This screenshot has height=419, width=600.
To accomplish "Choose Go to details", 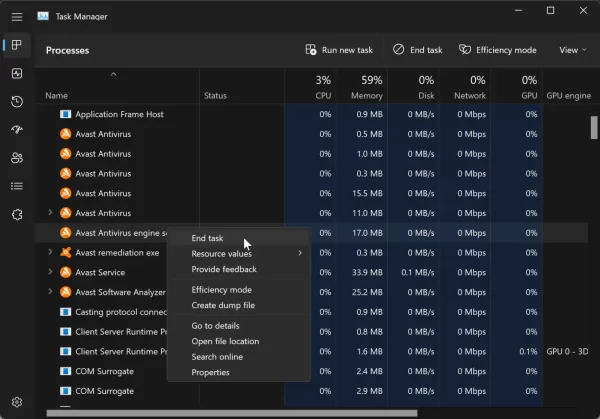I will click(239, 326).
